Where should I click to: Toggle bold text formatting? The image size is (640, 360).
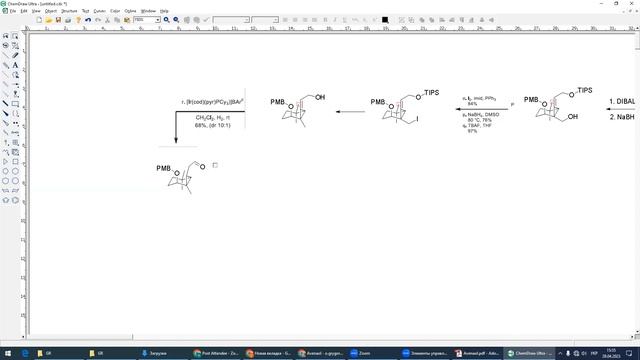(325, 20)
